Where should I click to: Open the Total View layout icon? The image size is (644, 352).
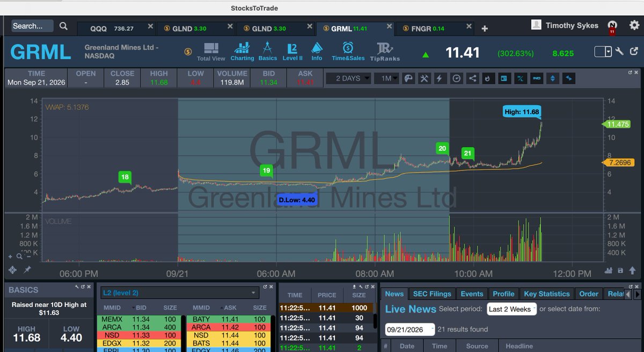211,52
